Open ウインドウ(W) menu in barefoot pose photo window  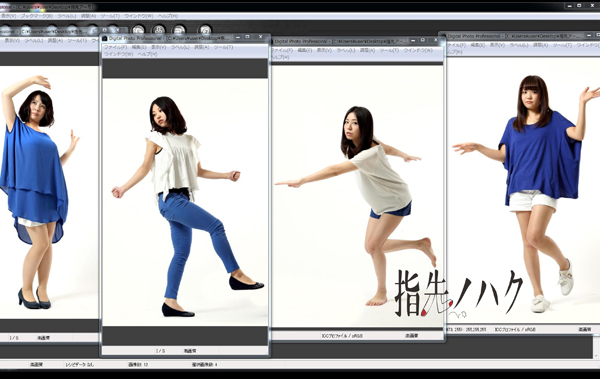[418, 50]
